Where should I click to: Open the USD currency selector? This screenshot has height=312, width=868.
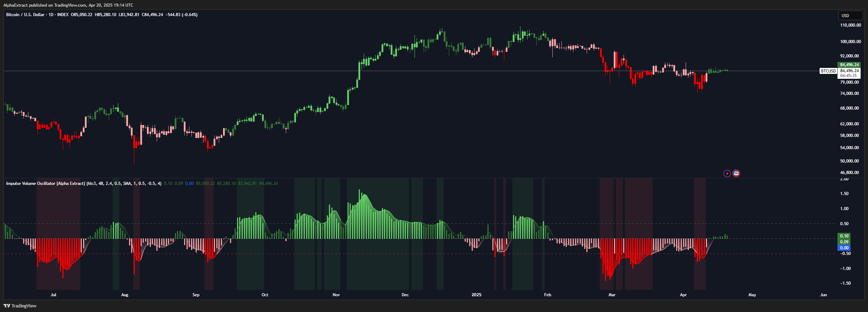pos(850,15)
